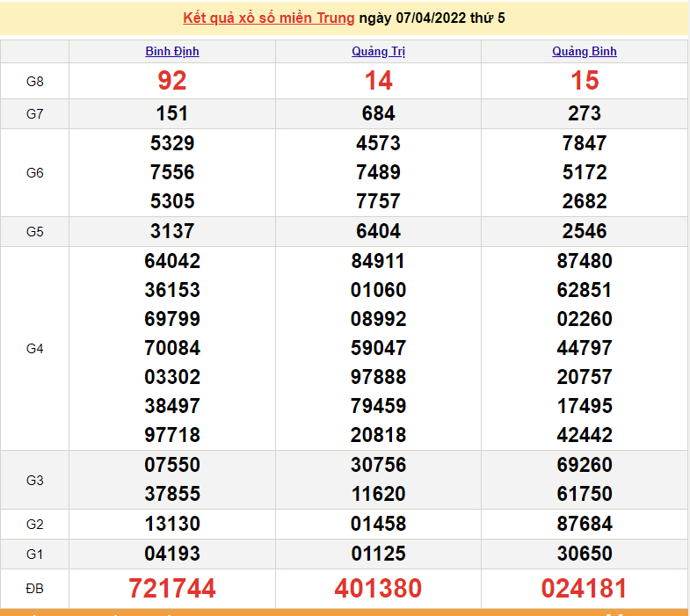The height and width of the screenshot is (616, 690).
Task: Select the G3 result 07550
Action: [172, 465]
